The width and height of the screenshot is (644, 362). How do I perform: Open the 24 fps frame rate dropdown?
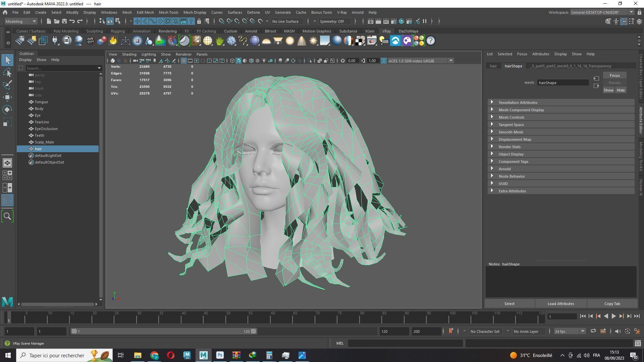[570, 331]
